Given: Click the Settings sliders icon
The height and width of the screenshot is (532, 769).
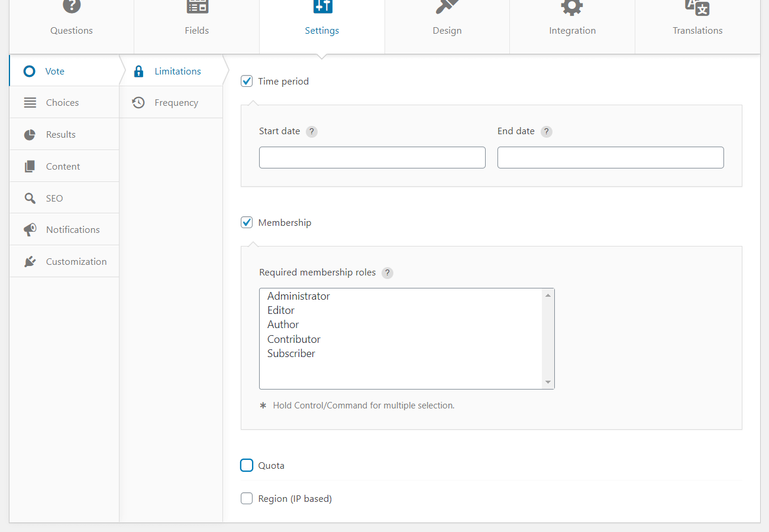Looking at the screenshot, I should click(x=322, y=6).
